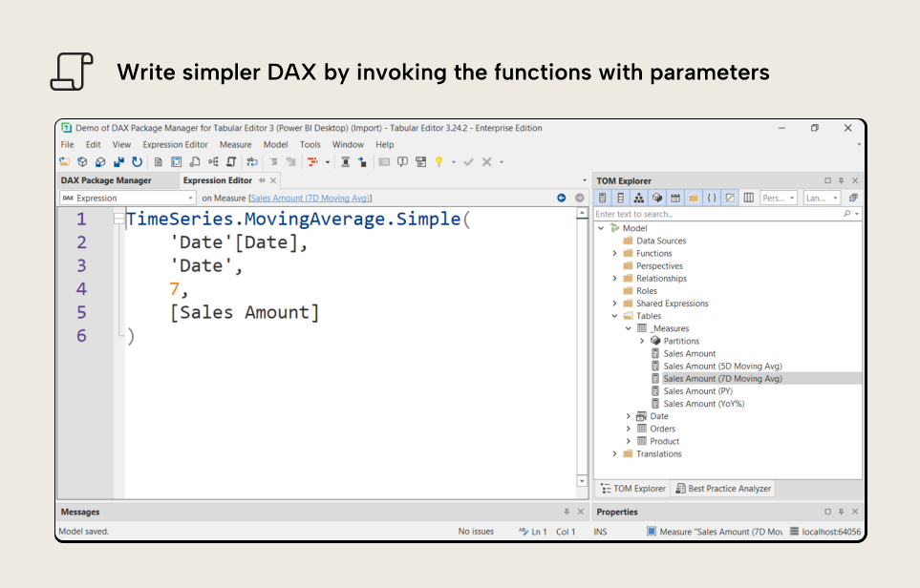Collapse the Tables node in TOM Explorer
This screenshot has height=588, width=920.
(x=614, y=315)
